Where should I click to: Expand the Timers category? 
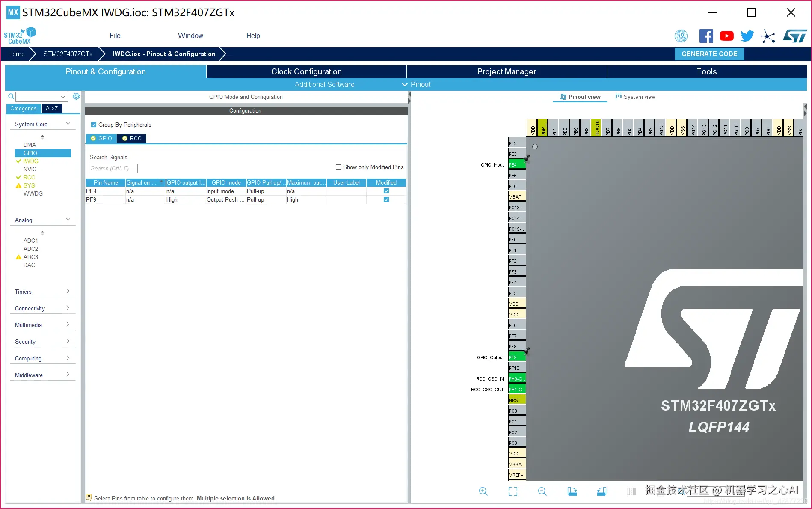pyautogui.click(x=68, y=291)
